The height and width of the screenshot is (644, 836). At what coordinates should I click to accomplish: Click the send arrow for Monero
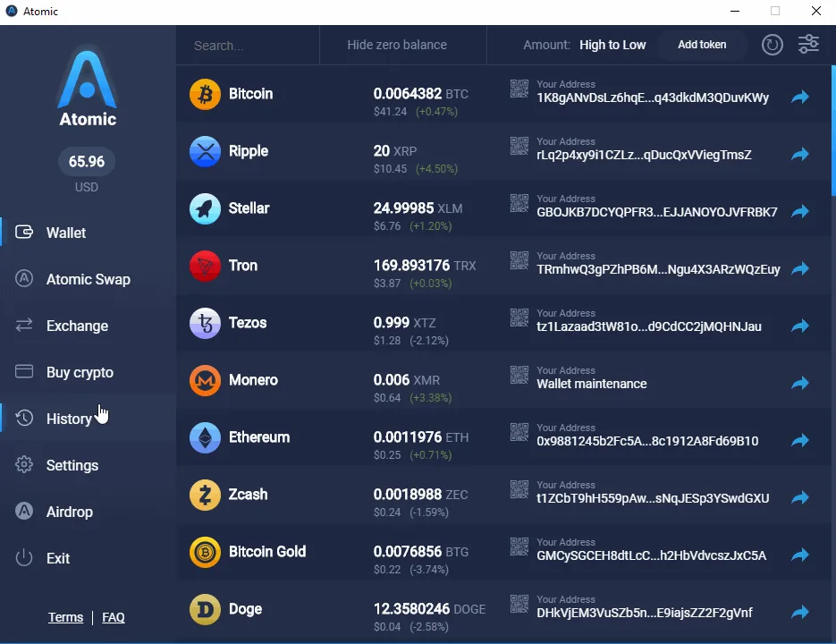click(799, 383)
